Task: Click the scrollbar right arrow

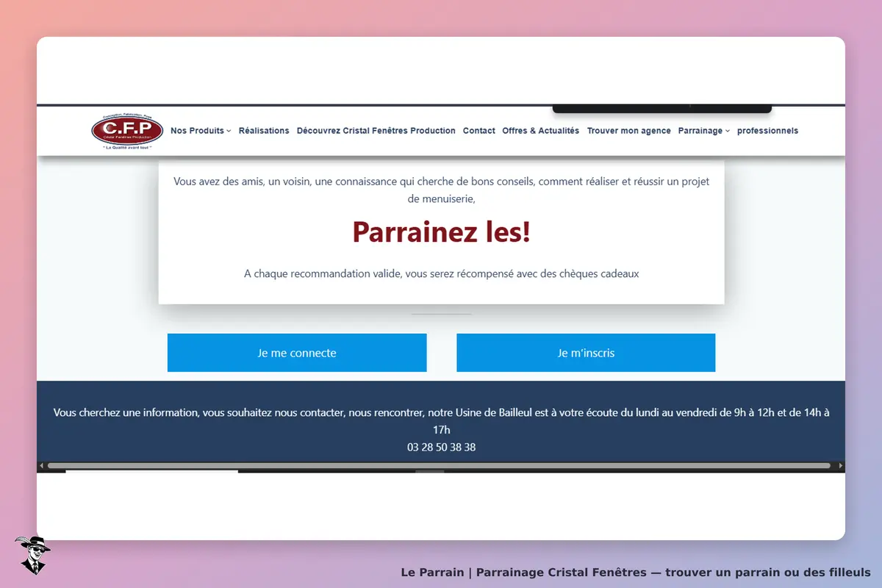Action: tap(840, 465)
